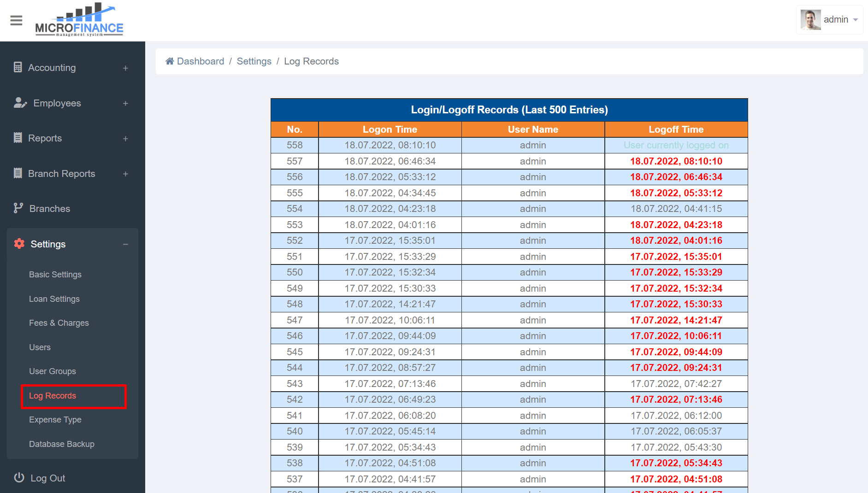Screen dimensions: 868x493
Task: Click the Log Out power icon
Action: [x=19, y=478]
